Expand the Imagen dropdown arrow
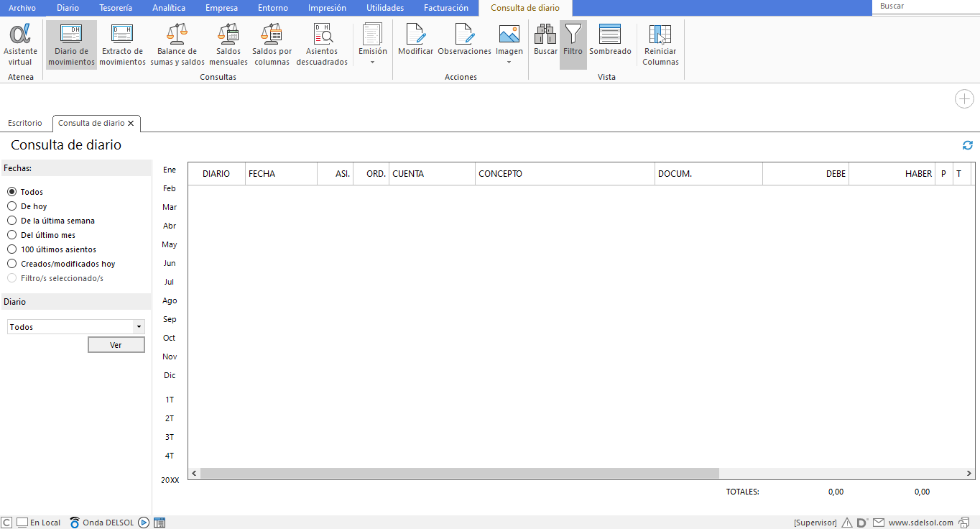Viewport: 980px width, 529px height. click(x=509, y=63)
